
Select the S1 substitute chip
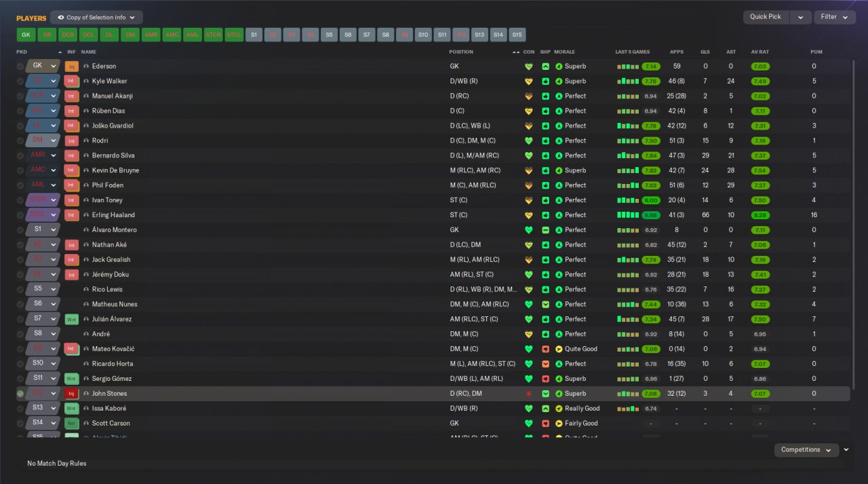pos(254,35)
